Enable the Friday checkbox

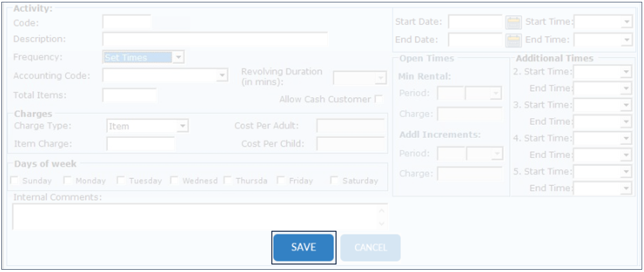pyautogui.click(x=281, y=181)
